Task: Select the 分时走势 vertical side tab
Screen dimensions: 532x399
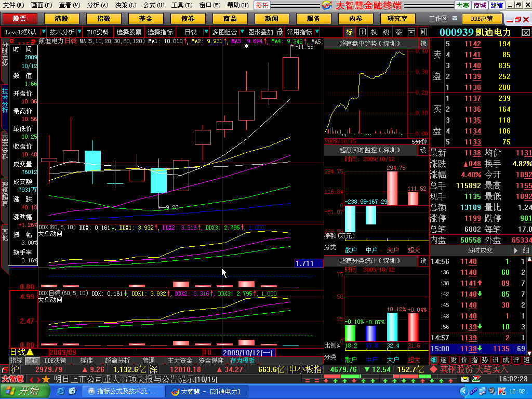Action: [4, 54]
